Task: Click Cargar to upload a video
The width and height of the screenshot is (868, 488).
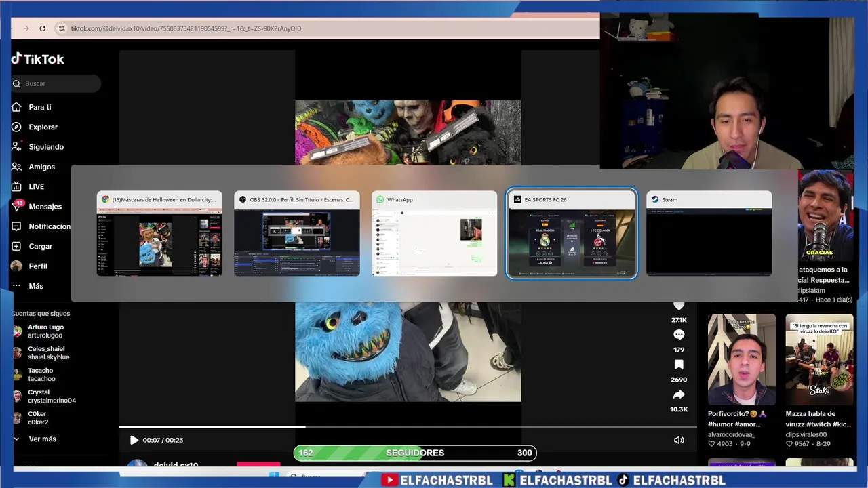Action: click(40, 246)
